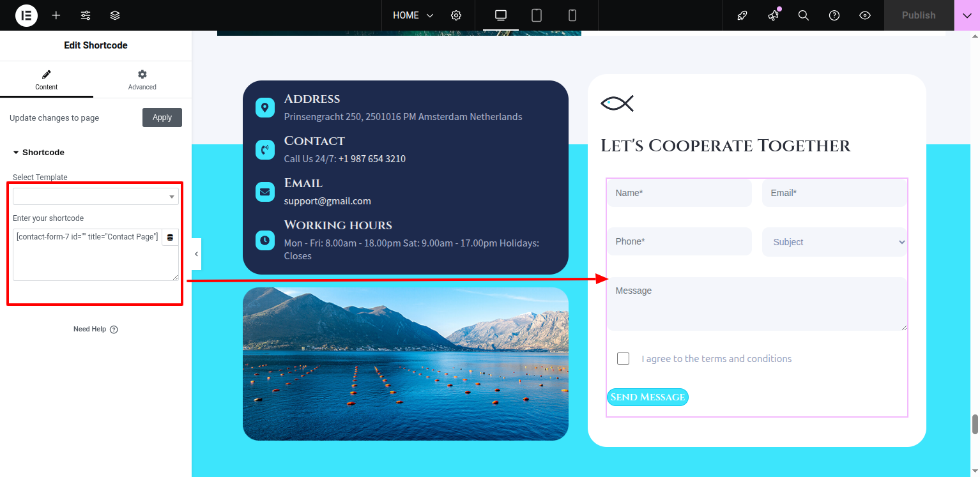Switch to mobile preview mode
Image resolution: width=980 pixels, height=477 pixels.
572,15
